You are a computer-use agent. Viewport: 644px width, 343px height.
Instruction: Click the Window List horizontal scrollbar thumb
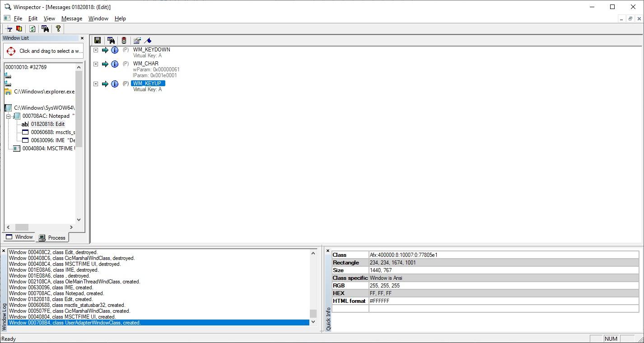point(22,227)
